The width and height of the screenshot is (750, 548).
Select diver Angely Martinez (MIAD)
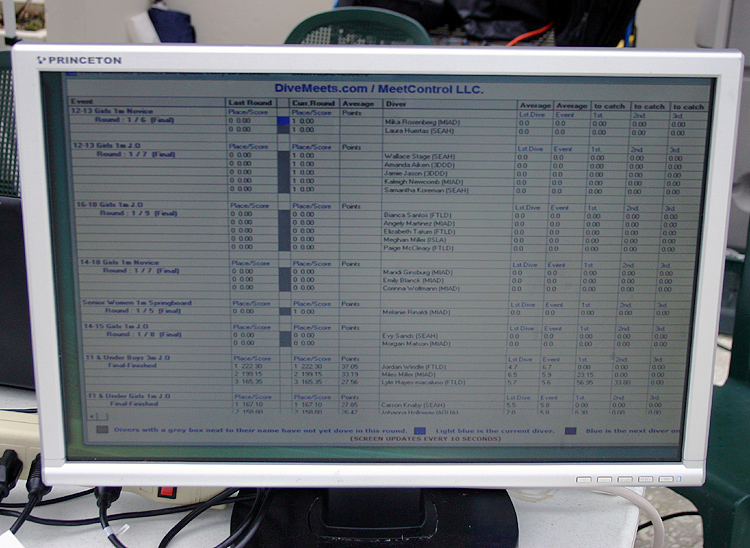(419, 223)
